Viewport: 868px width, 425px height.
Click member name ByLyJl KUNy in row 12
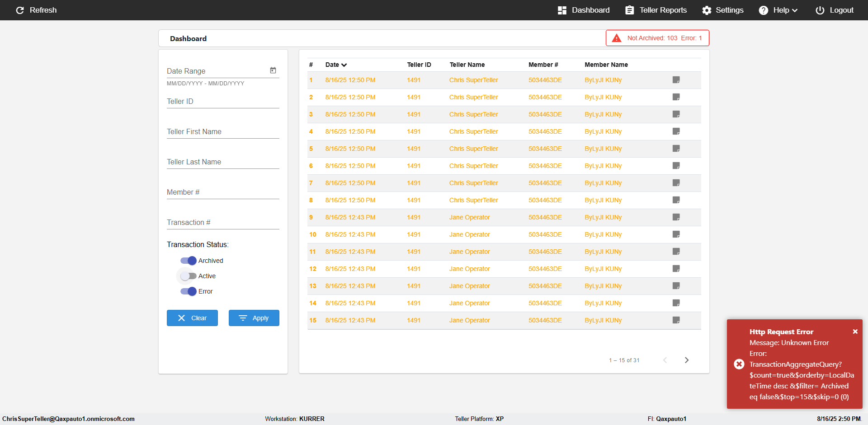(x=603, y=269)
